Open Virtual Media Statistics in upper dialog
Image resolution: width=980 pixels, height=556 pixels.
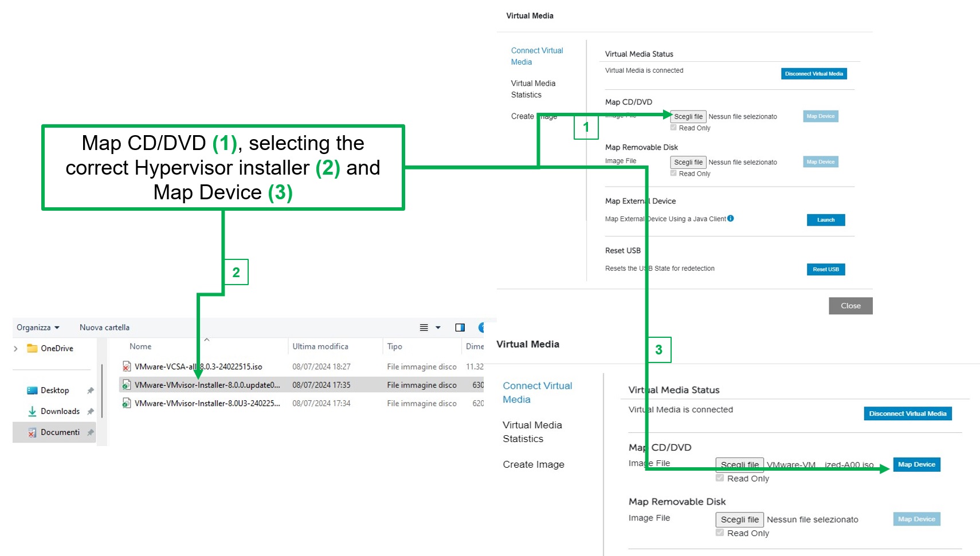(533, 89)
